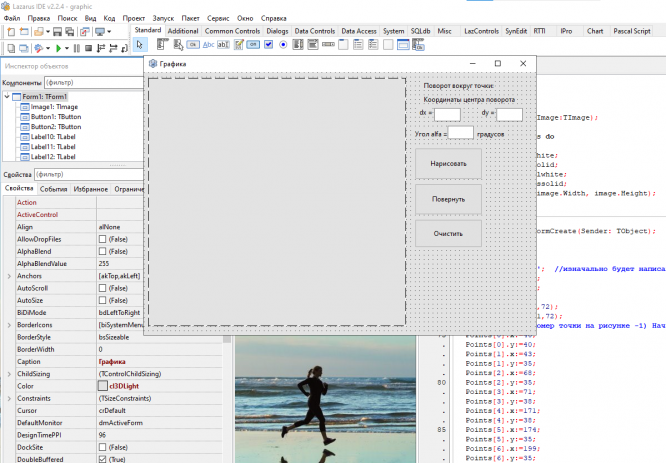The height and width of the screenshot is (463, 666).
Task: Select the TLabel component in palette
Action: click(x=208, y=45)
